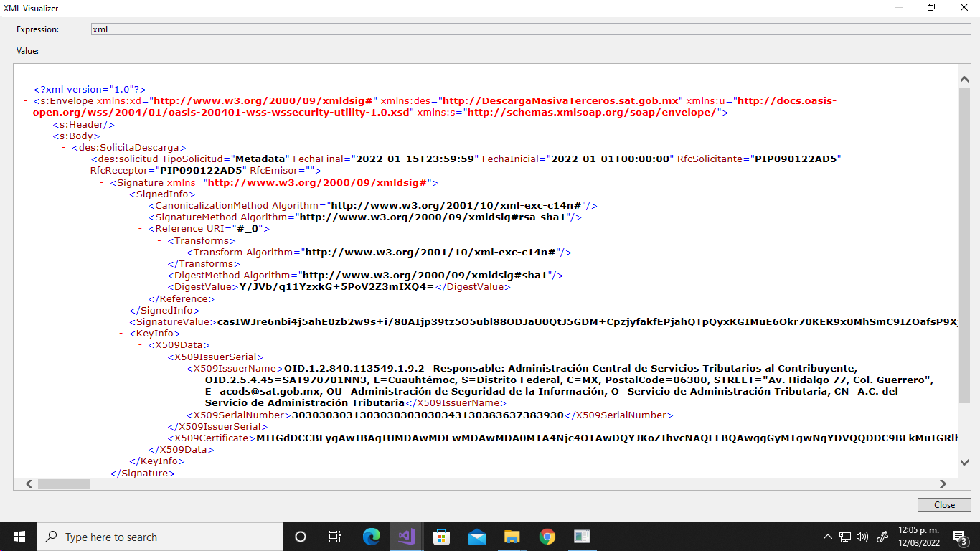Viewport: 980px width, 551px height.
Task: Minimize the XML Visualizer window
Action: tap(898, 8)
